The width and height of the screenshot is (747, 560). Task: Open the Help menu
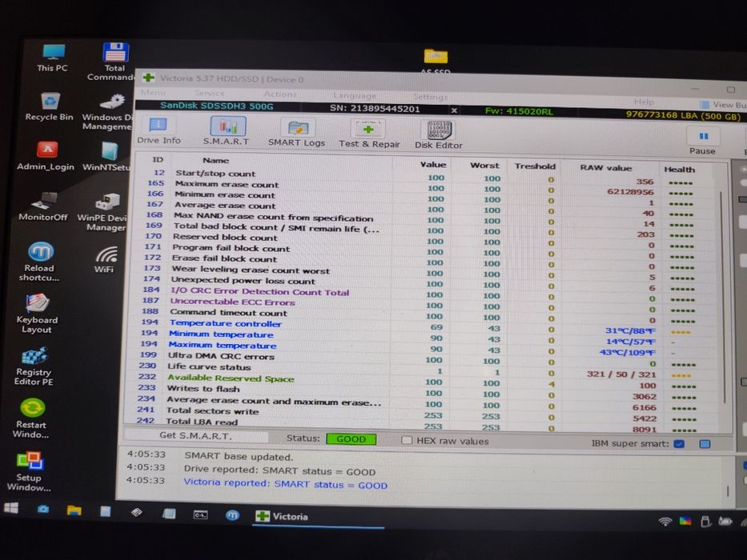(x=644, y=102)
